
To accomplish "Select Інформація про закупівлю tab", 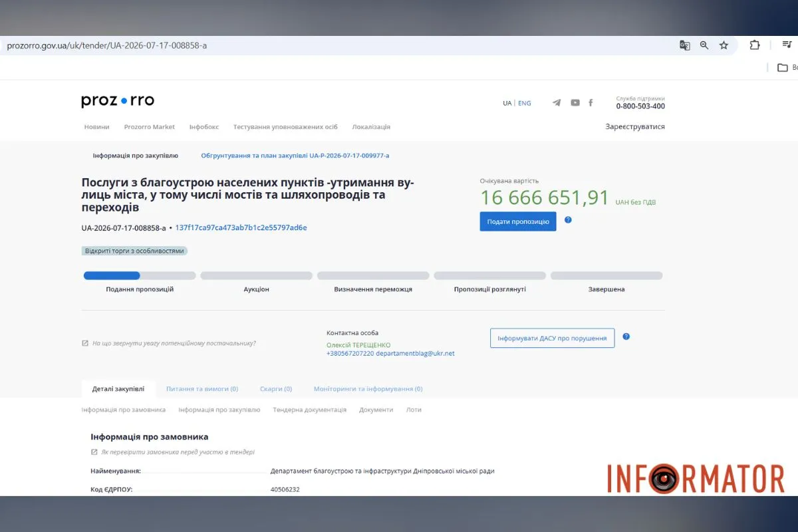I will point(136,156).
